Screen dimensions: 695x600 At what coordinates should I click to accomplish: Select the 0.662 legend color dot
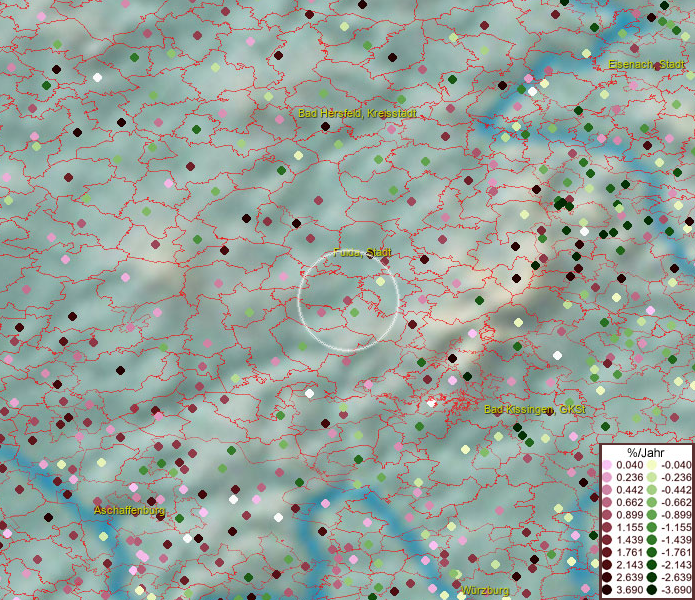pyautogui.click(x=607, y=503)
